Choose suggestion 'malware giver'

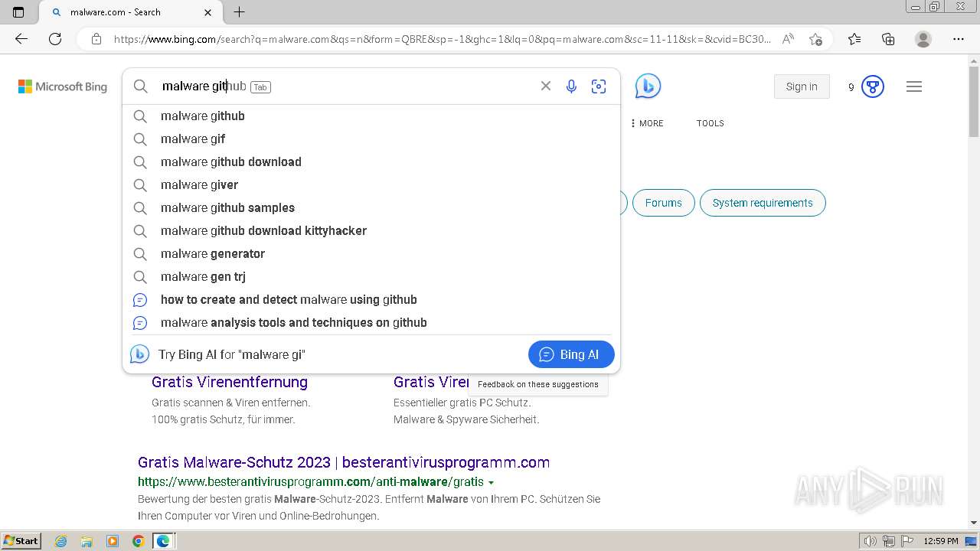click(x=371, y=185)
